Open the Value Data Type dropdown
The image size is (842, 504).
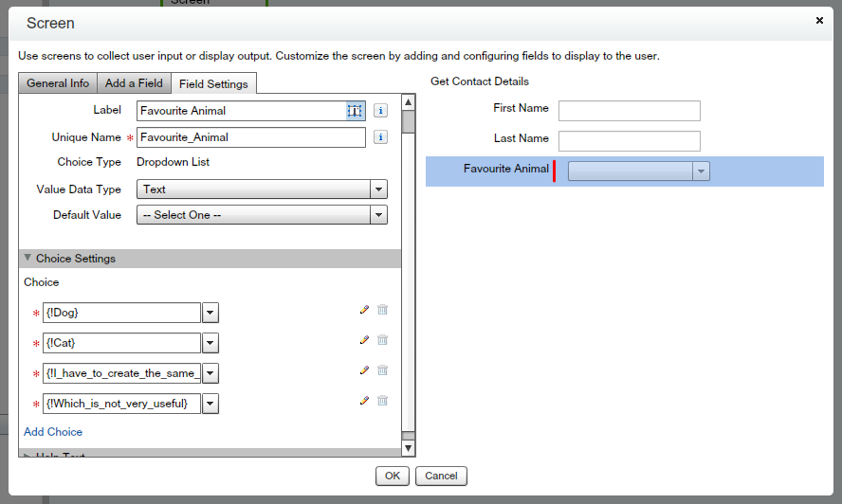pyautogui.click(x=378, y=189)
